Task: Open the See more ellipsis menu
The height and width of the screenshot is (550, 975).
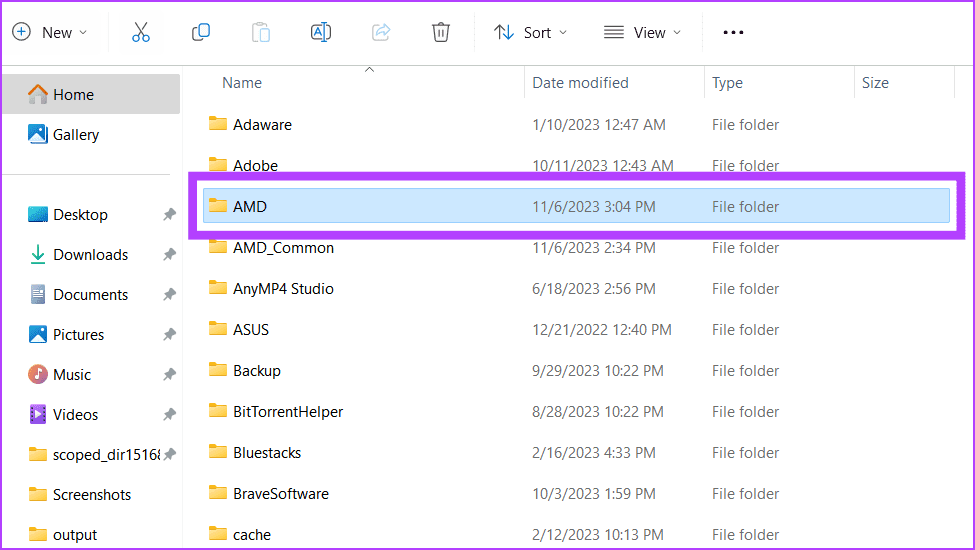Action: click(x=733, y=33)
